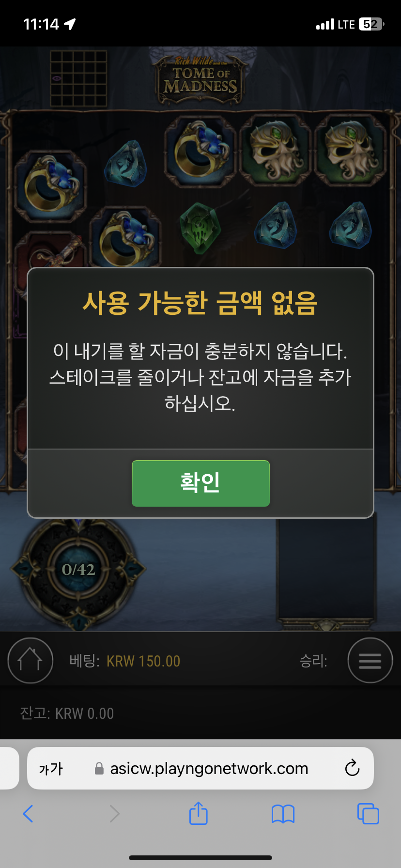Tap the Tome of Madness logo

200,77
